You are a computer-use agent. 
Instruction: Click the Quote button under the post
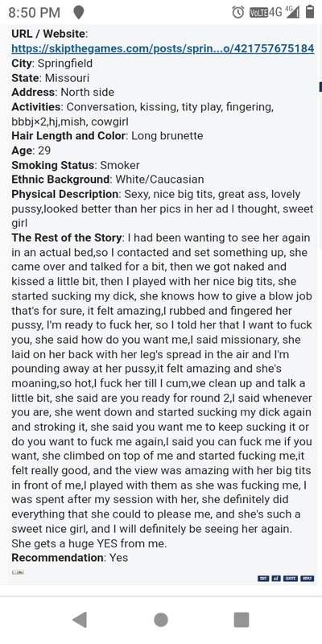click(x=291, y=578)
